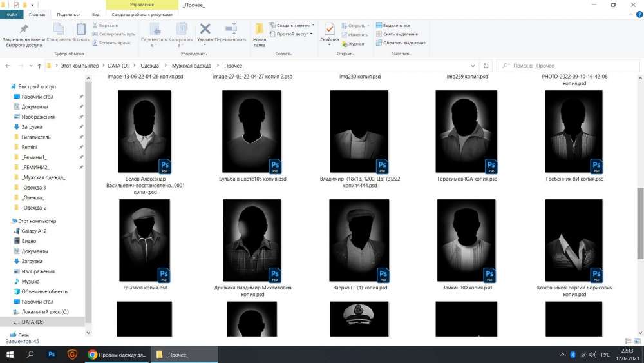Image resolution: width=644 pixels, height=363 pixels.
Task: Click the Управление contextual tab
Action: pyautogui.click(x=142, y=5)
